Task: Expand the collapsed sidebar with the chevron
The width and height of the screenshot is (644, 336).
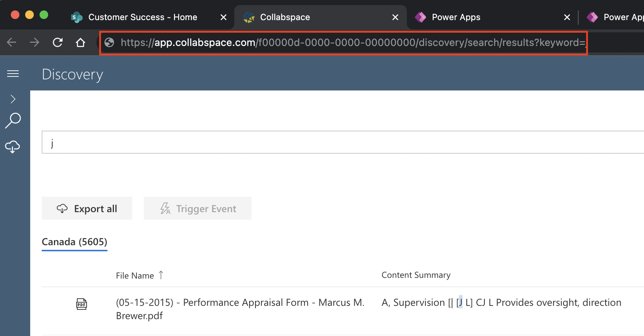Action: pyautogui.click(x=13, y=99)
